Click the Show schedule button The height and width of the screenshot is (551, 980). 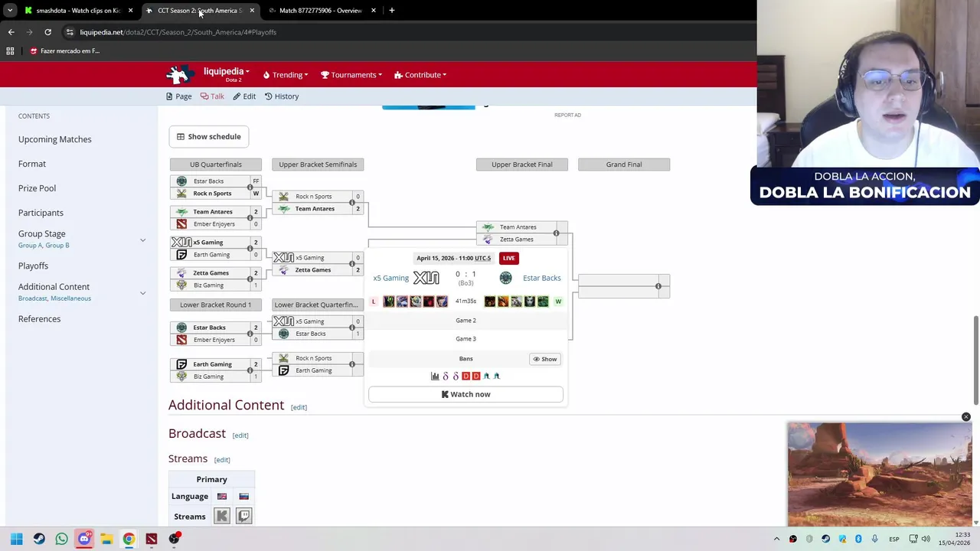point(208,136)
